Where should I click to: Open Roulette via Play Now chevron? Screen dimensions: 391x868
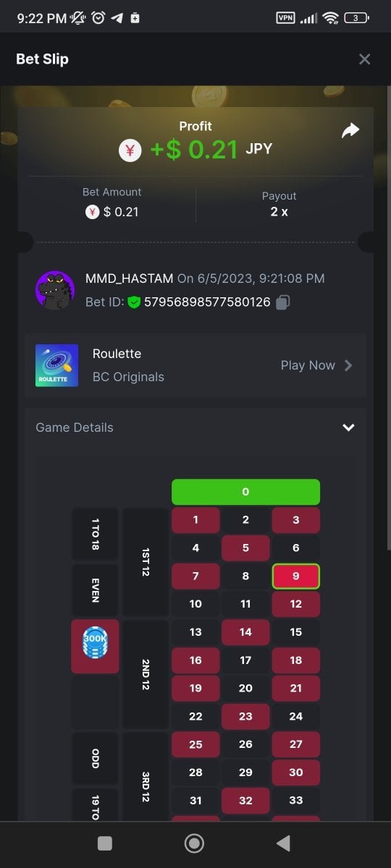tap(348, 365)
